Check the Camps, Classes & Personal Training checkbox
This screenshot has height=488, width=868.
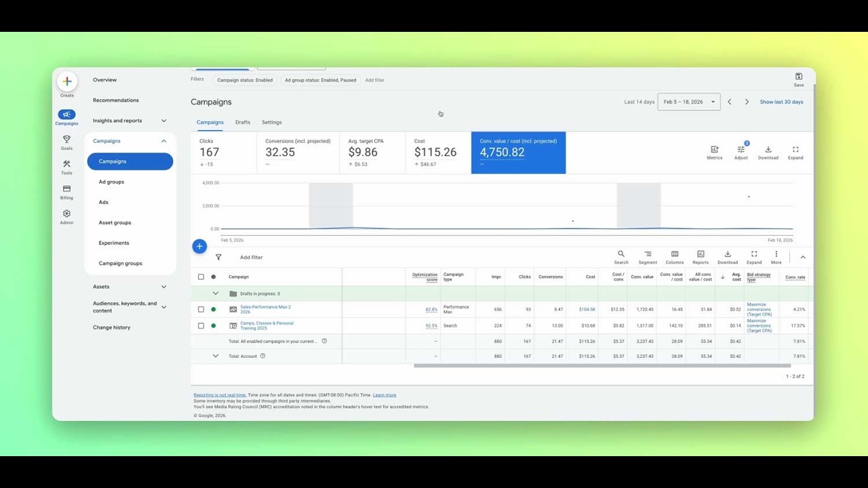[201, 326]
